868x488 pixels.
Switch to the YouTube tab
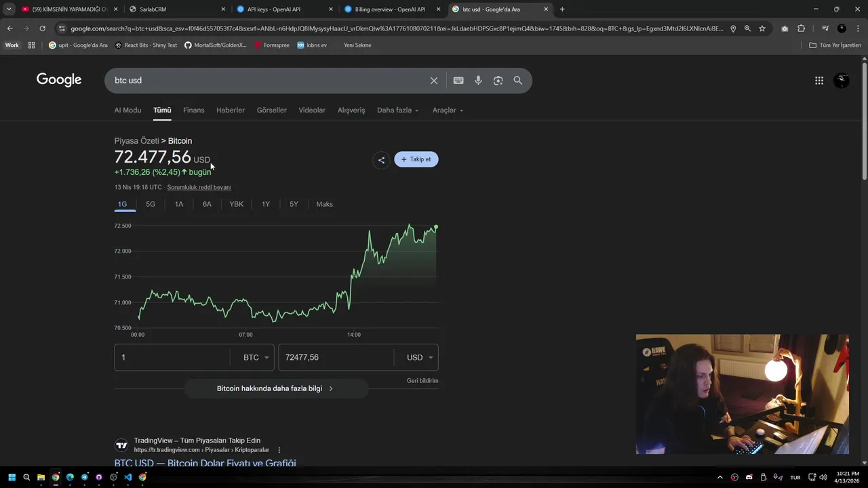[70, 9]
